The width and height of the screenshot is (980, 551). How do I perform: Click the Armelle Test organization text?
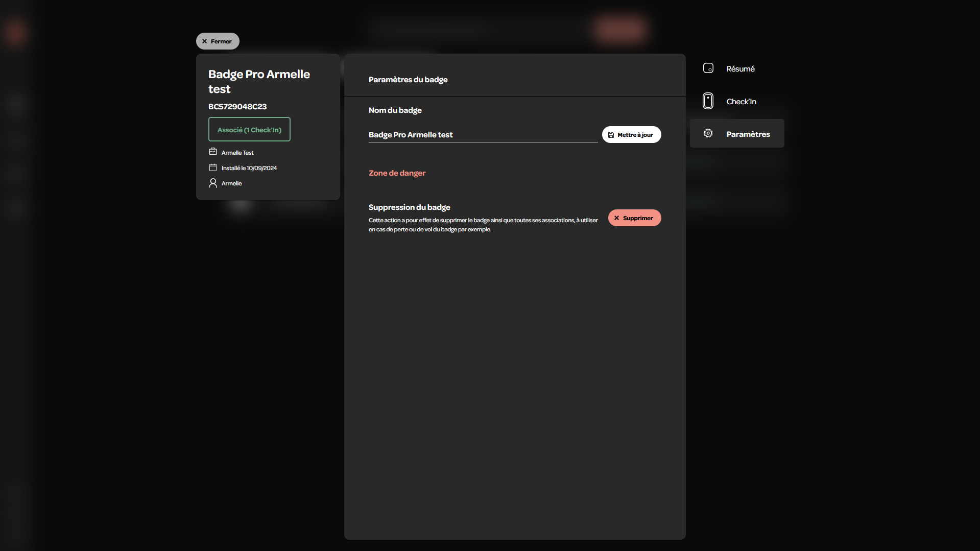pyautogui.click(x=237, y=153)
